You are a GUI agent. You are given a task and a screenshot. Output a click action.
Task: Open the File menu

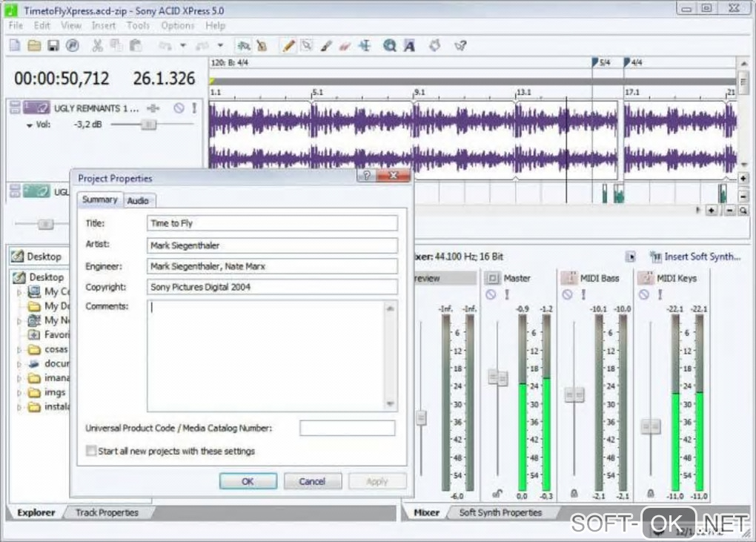point(16,25)
